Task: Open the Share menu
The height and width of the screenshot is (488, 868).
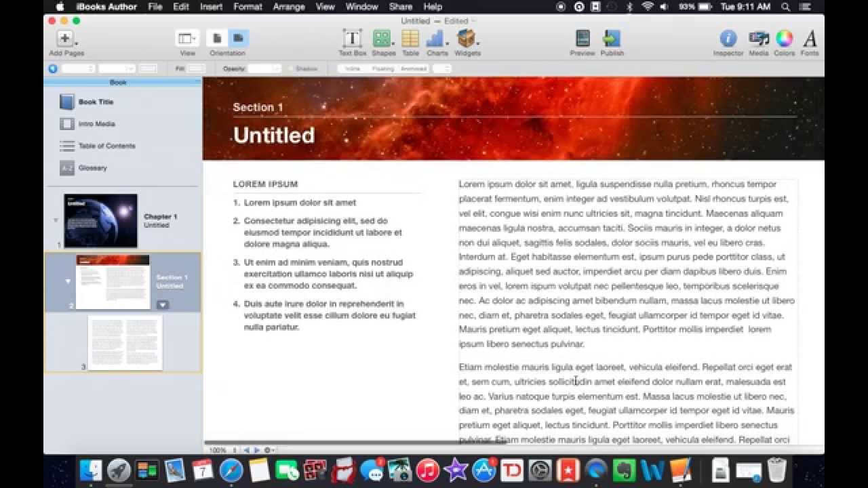Action: (401, 7)
